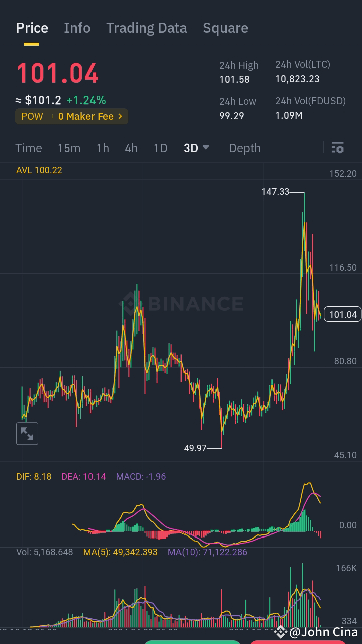Tap the Binance Square logo beside @John Cina
This screenshot has height=644, width=362.
coord(281,632)
